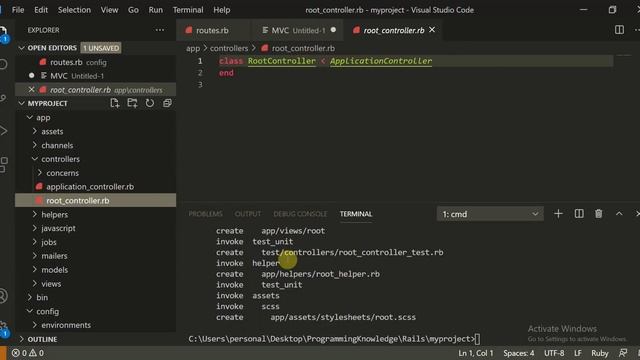Switch to the Output panel tab

point(248,214)
